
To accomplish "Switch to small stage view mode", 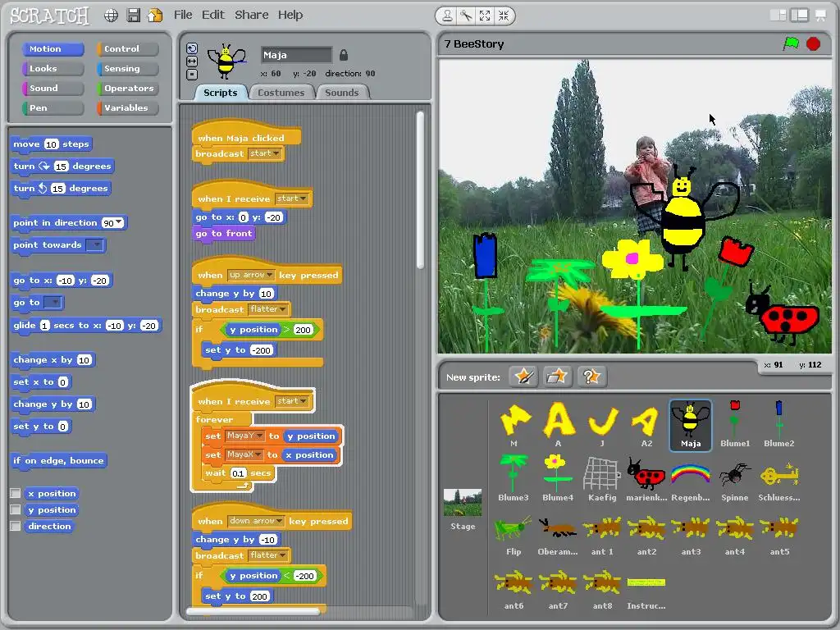I will point(778,16).
